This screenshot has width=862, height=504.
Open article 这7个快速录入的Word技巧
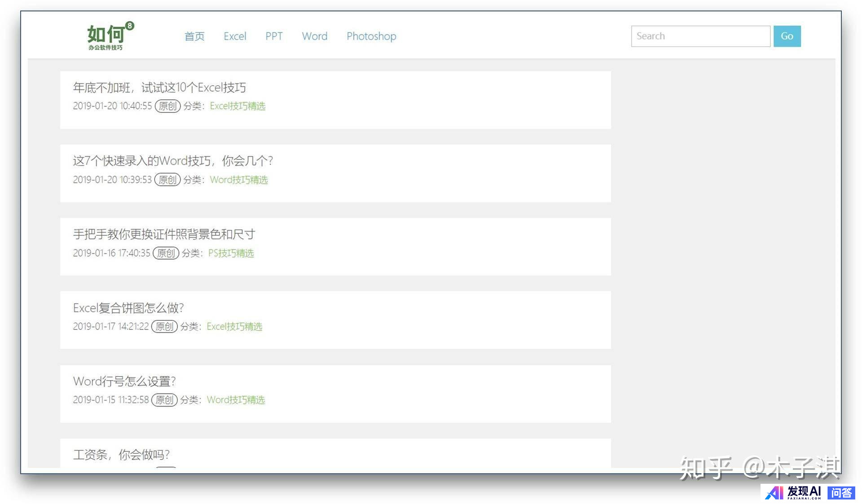pos(173,161)
